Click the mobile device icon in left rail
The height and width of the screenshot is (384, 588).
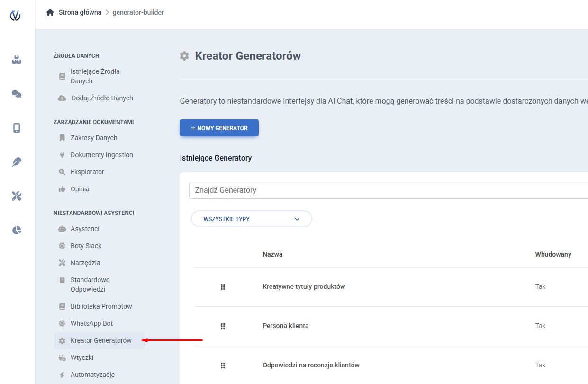coord(17,128)
